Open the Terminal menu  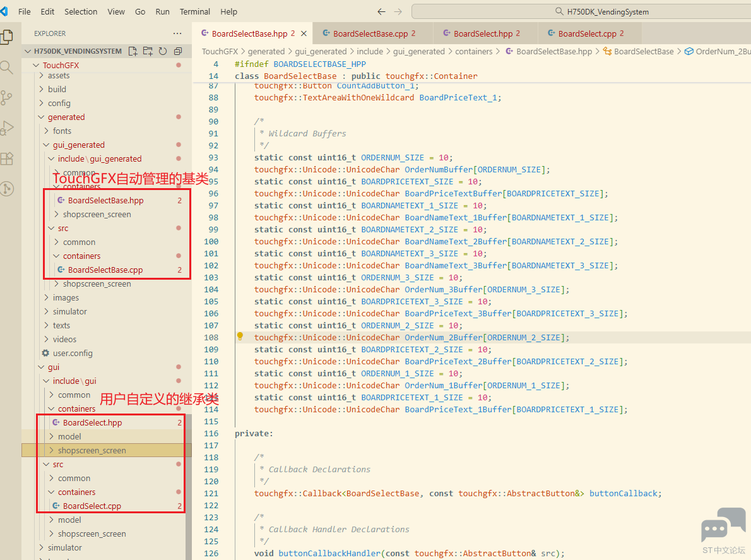(194, 11)
